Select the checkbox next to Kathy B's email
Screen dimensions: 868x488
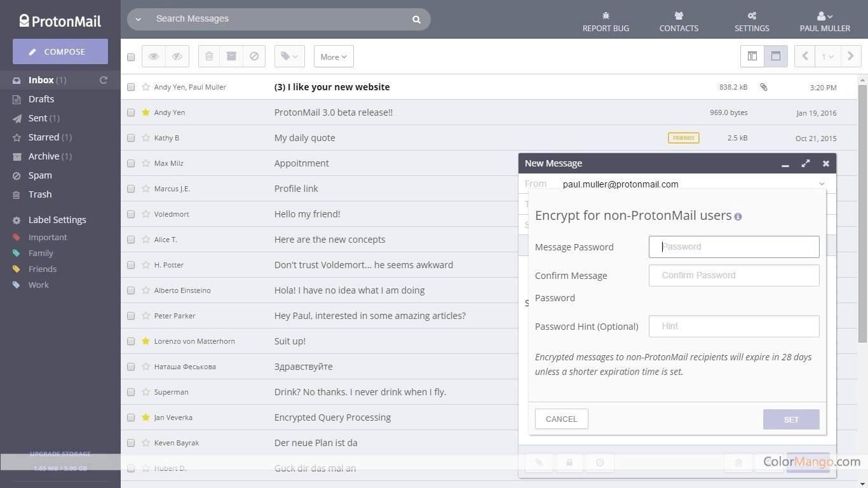coord(131,138)
